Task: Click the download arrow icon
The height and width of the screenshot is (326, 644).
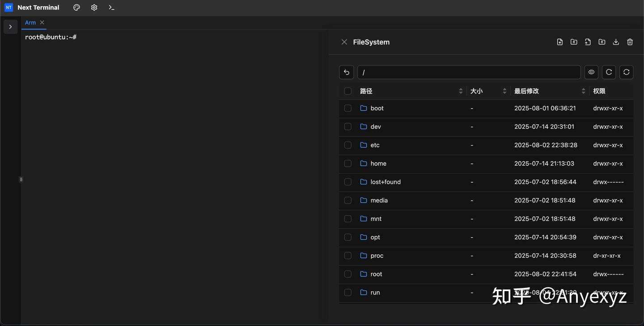Action: tap(616, 42)
